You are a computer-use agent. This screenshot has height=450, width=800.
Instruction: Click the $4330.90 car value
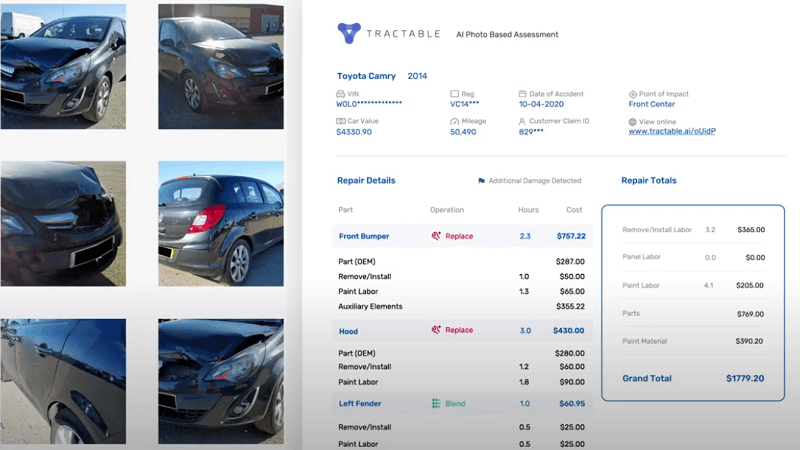(354, 132)
